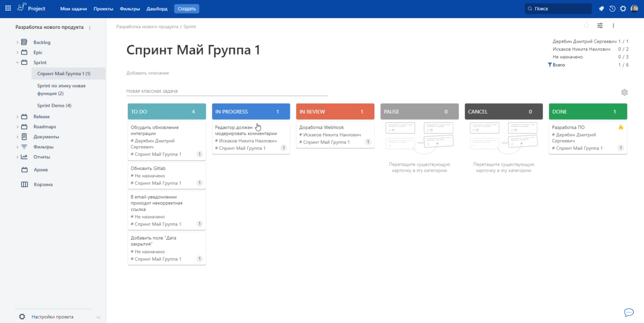This screenshot has height=323, width=644.
Task: Click the CANCEL column header
Action: point(504,111)
